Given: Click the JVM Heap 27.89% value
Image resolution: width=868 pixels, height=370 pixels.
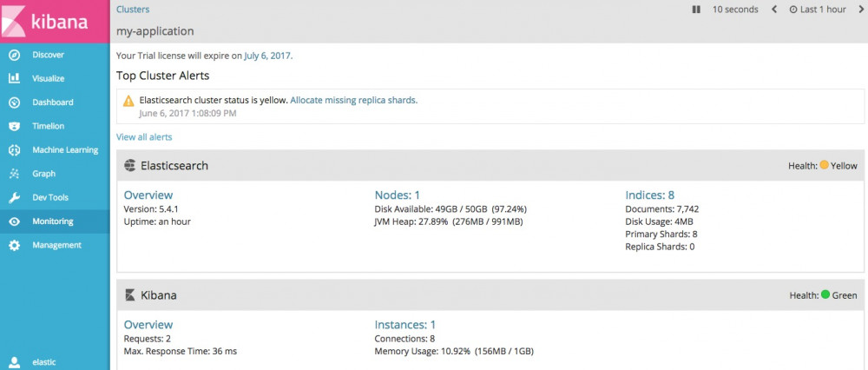Looking at the screenshot, I should tap(449, 221).
